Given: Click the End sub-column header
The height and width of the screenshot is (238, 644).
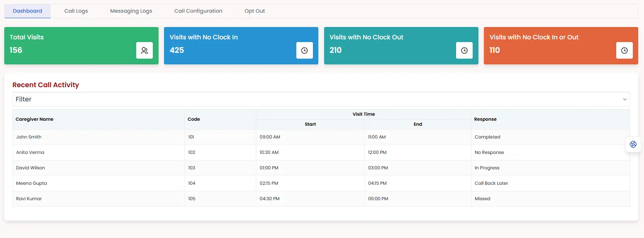Looking at the screenshot, I should (x=418, y=124).
